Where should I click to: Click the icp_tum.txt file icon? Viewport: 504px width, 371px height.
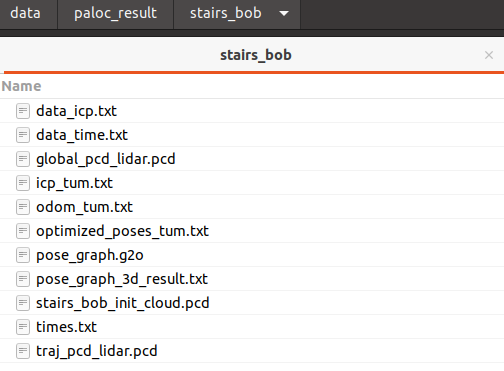23,183
